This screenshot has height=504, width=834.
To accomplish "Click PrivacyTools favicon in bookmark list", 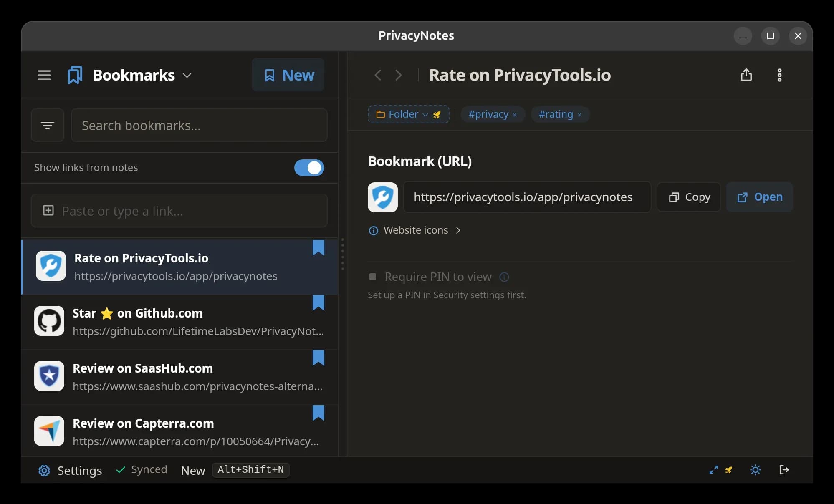I will click(51, 266).
